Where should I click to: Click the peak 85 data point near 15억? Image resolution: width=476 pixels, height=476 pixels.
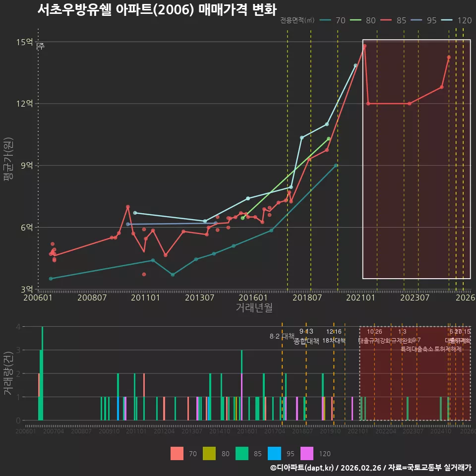(x=364, y=46)
